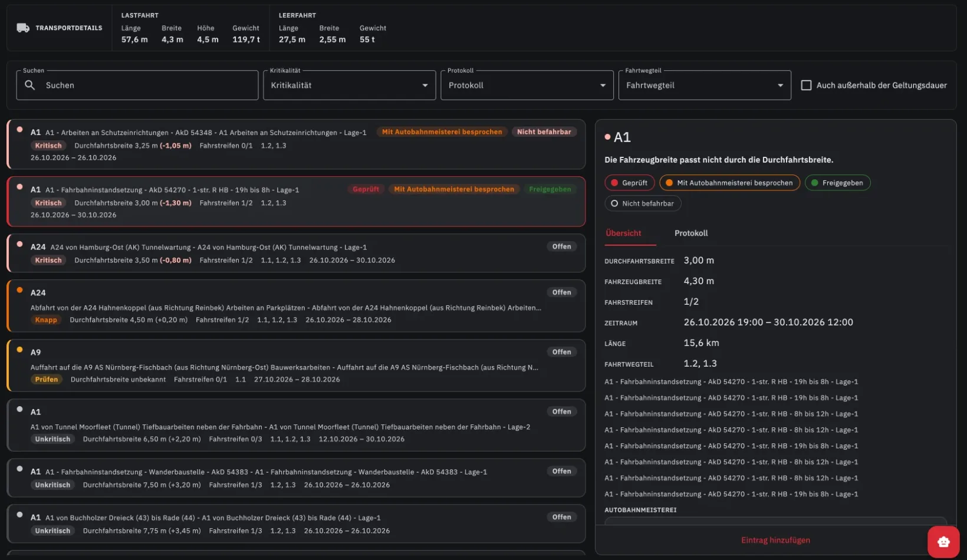967x560 pixels.
Task: Click the Durchfahrtsbreite value 3,00 m in overview
Action: point(699,260)
